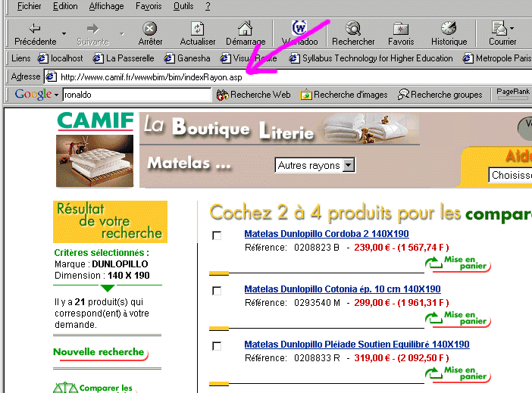Click the DUNLOPILLO brand criterion text
The width and height of the screenshot is (532, 393).
120,264
